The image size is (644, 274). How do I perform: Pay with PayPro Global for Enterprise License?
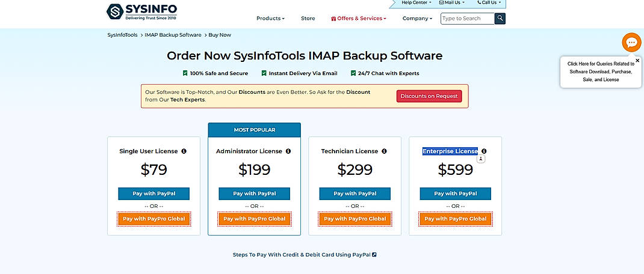click(x=456, y=219)
